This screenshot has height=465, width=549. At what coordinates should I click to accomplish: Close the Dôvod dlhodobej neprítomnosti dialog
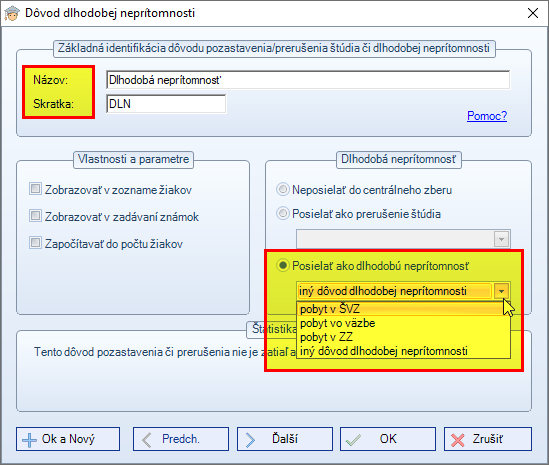[x=533, y=13]
